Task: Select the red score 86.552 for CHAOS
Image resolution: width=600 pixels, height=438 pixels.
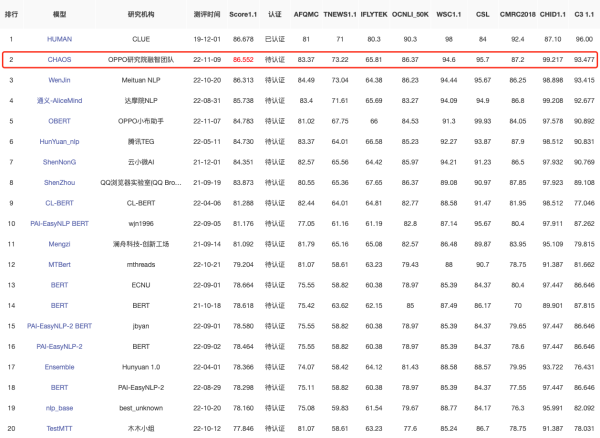Action: (243, 60)
